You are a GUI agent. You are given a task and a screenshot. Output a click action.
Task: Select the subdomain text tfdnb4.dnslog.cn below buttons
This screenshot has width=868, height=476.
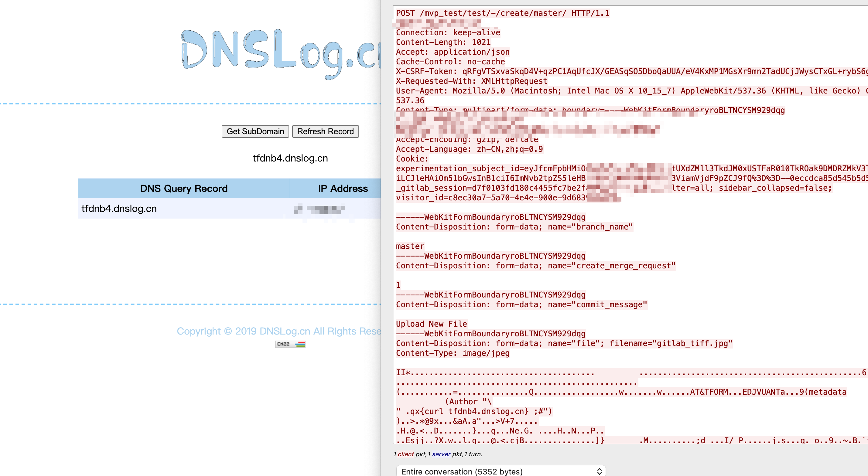(x=290, y=158)
